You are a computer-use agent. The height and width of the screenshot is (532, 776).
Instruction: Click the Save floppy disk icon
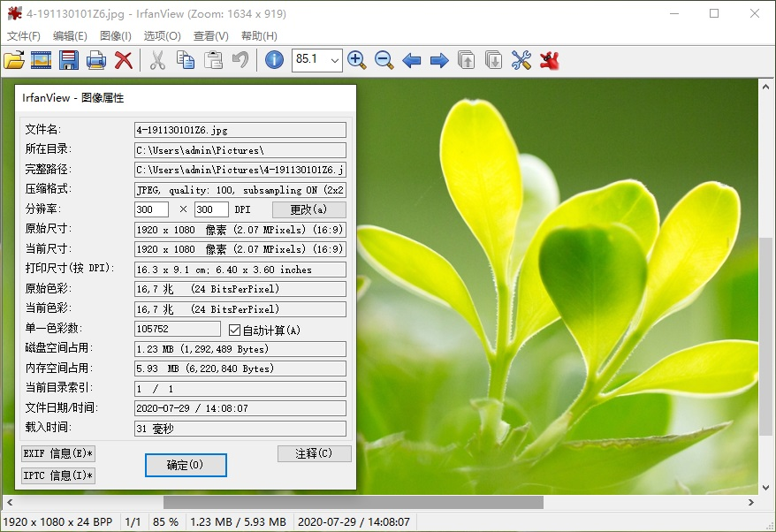[69, 60]
